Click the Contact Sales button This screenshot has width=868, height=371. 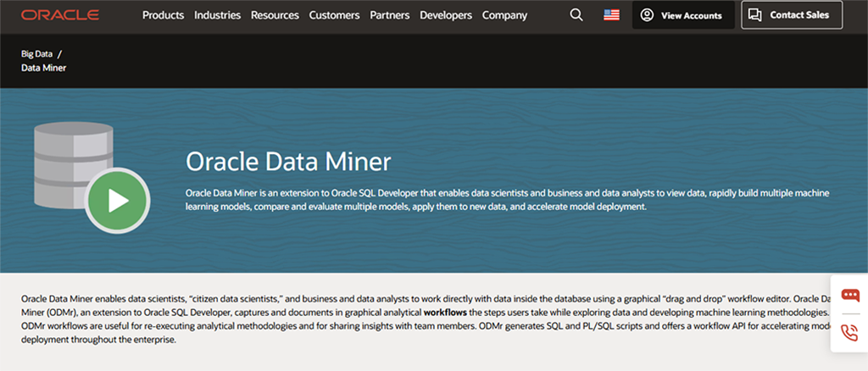pyautogui.click(x=793, y=15)
